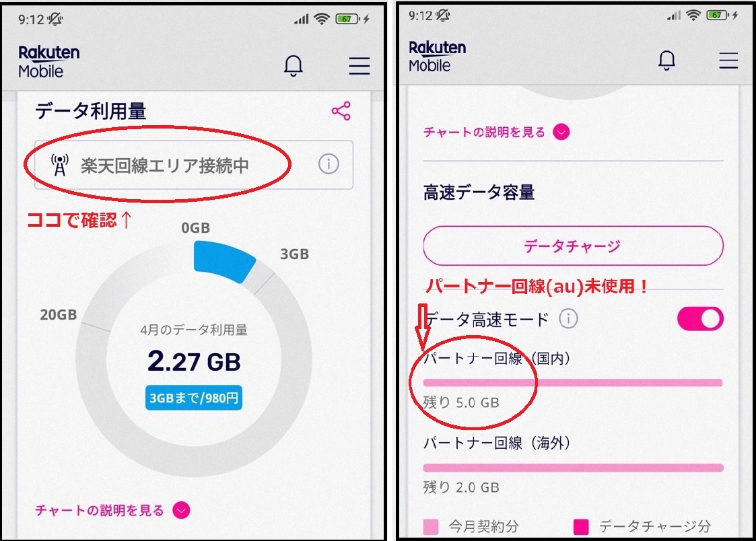Screen dimensions: 756x541
Task: Expand チャートの説明を見る chevron in left screen
Action: [181, 510]
